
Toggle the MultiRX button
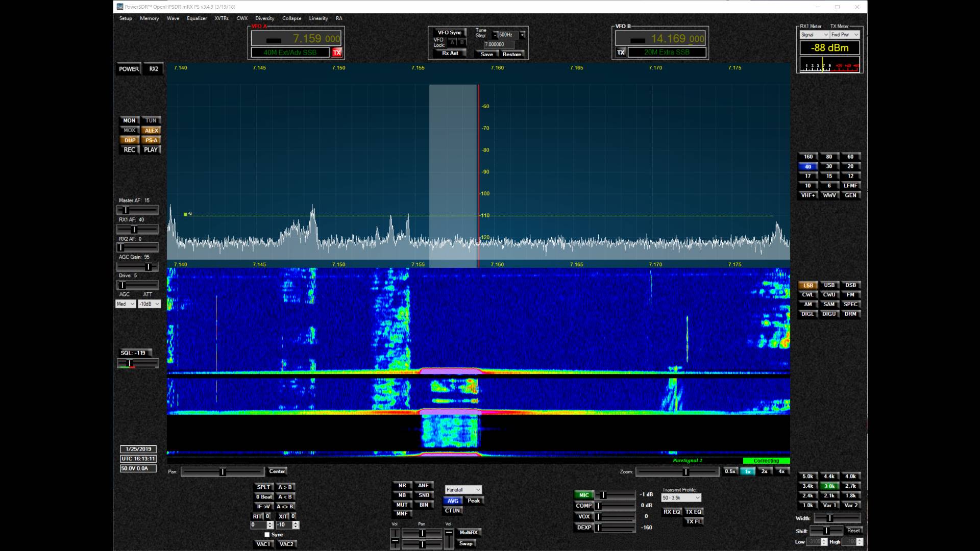click(469, 533)
